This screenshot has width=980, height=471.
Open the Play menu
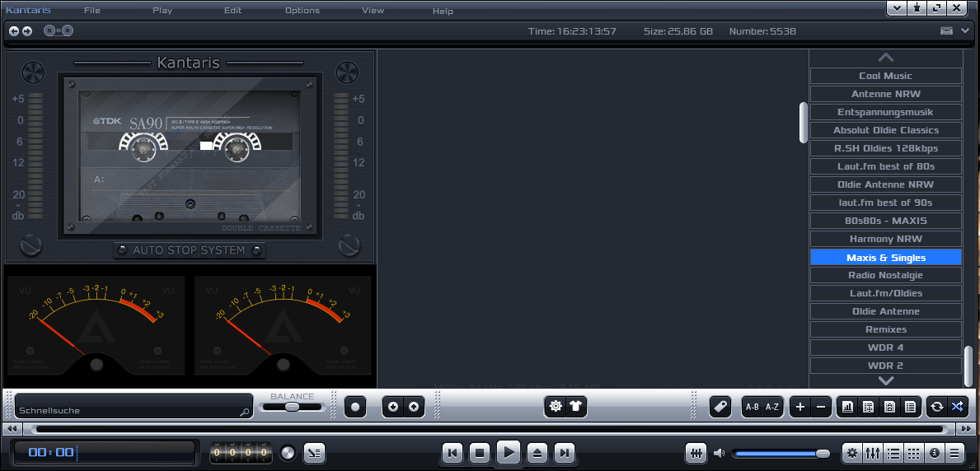(x=162, y=11)
